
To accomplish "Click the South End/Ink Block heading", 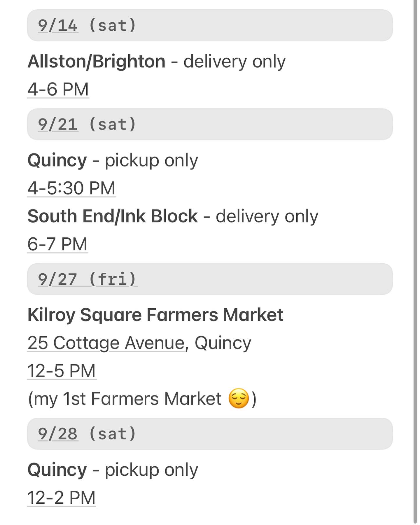I will [113, 216].
